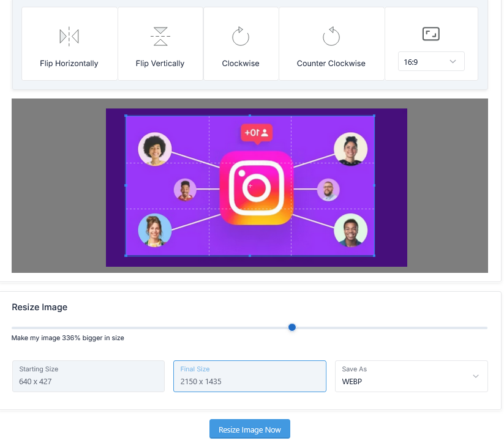
Task: Click the top-left crop corner handle
Action: (x=126, y=116)
